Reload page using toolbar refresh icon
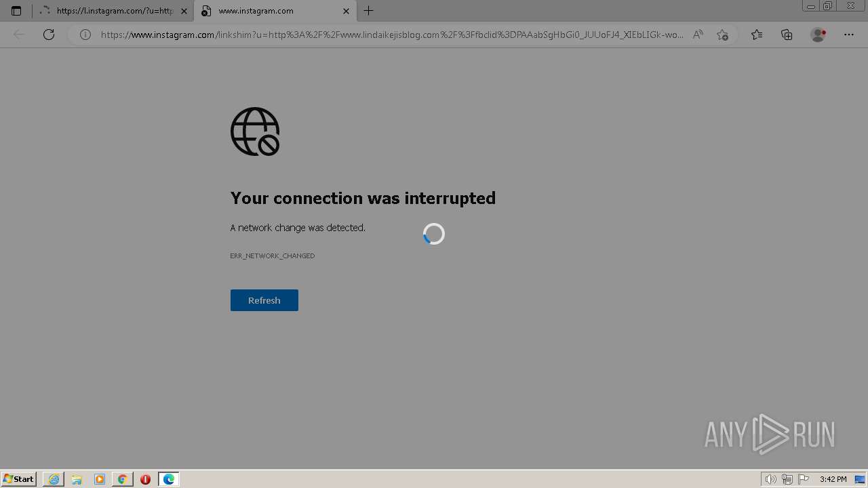 coord(49,35)
